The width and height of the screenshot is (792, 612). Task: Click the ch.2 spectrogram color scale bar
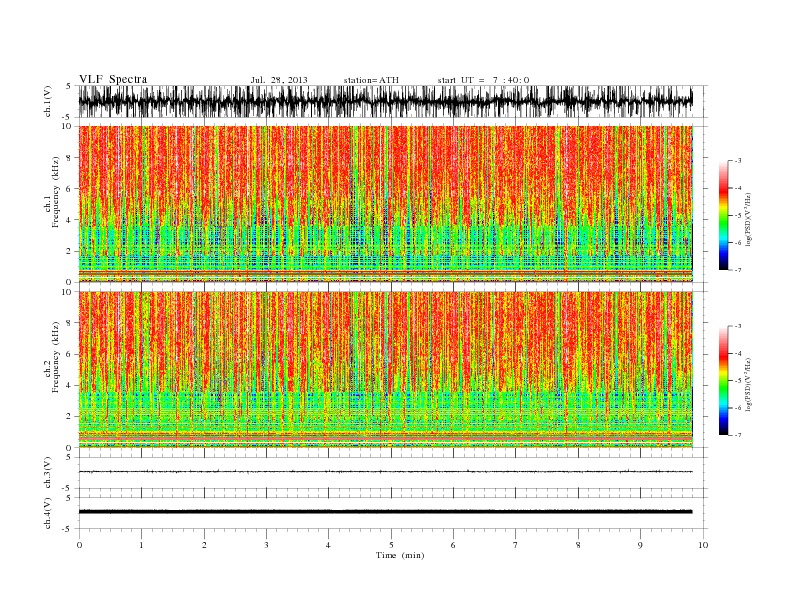tap(723, 381)
